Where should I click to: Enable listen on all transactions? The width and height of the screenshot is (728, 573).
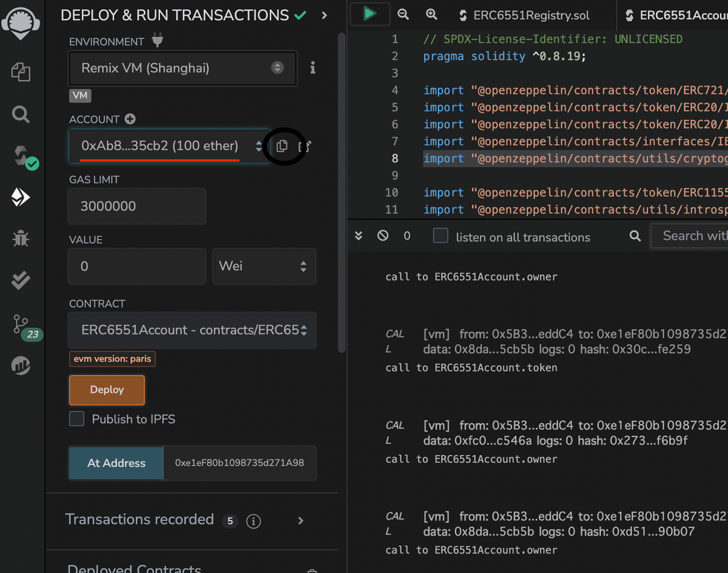[439, 237]
